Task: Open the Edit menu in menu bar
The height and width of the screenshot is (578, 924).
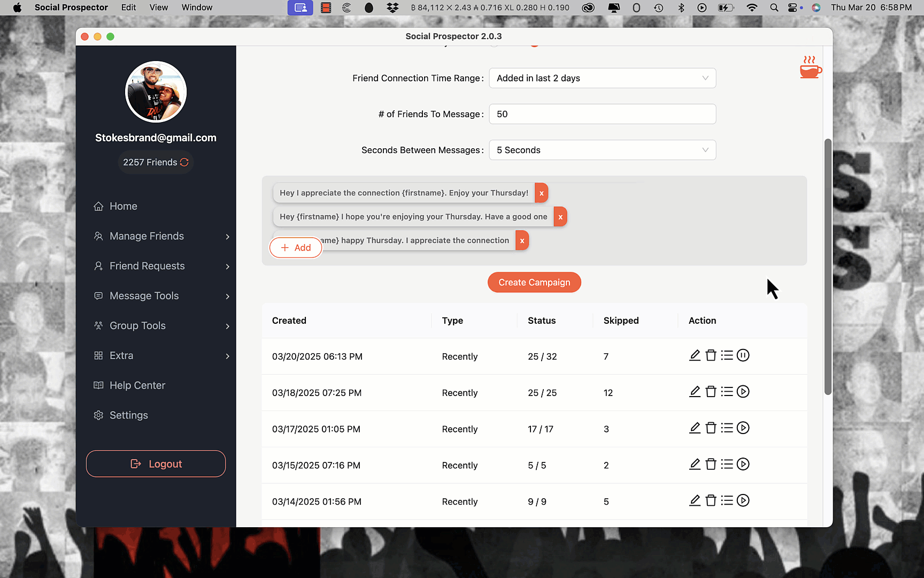Action: pos(128,7)
